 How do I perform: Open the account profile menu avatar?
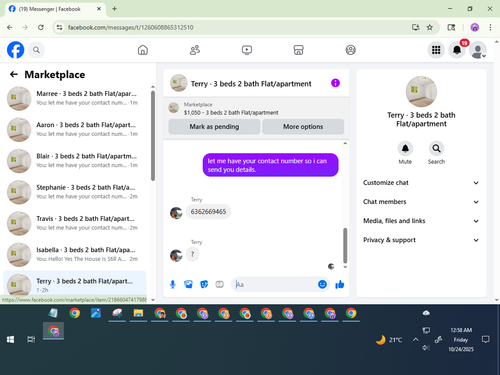[478, 50]
